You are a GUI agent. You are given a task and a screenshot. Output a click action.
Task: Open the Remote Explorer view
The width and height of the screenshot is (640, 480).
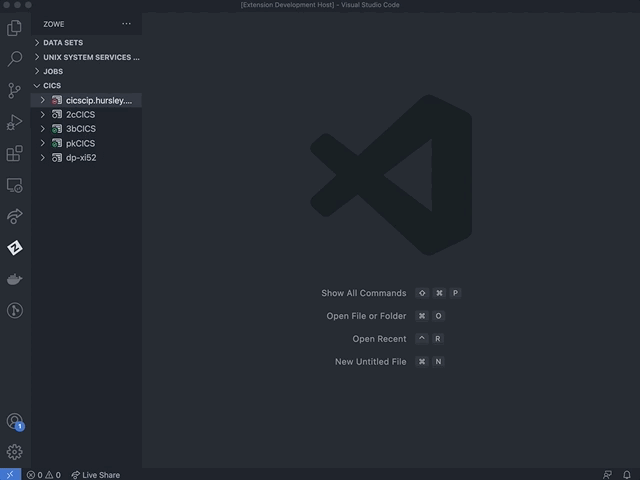click(x=15, y=185)
